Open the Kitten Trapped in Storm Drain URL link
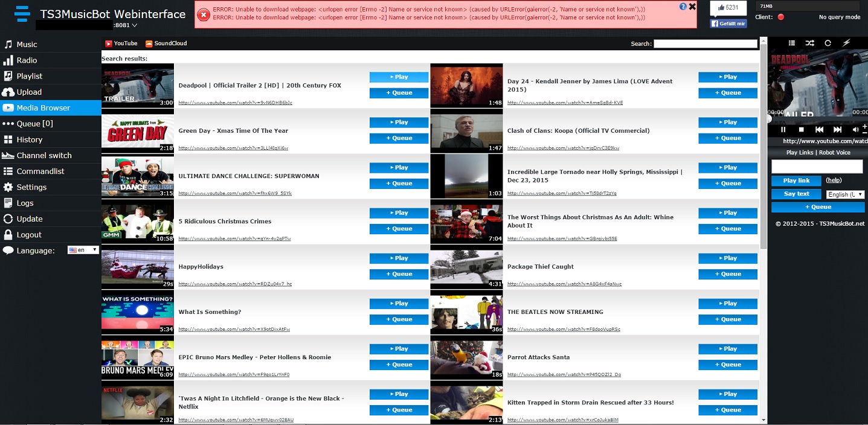 (x=563, y=420)
